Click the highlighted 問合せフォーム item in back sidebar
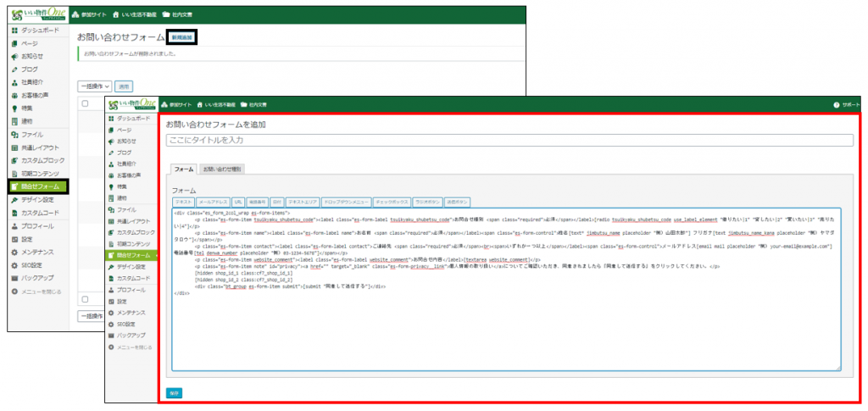The width and height of the screenshot is (868, 411). click(x=42, y=186)
